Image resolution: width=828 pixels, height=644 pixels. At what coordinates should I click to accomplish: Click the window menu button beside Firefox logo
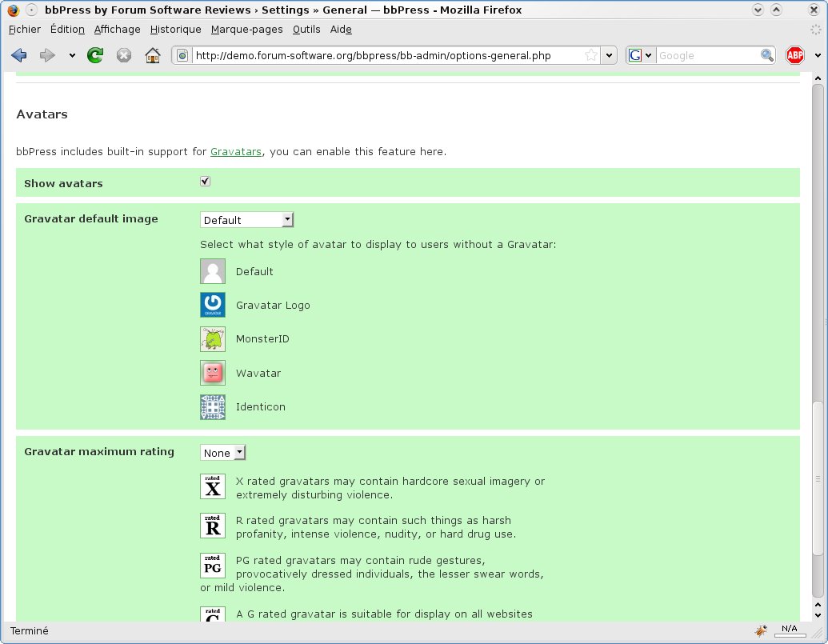pyautogui.click(x=32, y=10)
